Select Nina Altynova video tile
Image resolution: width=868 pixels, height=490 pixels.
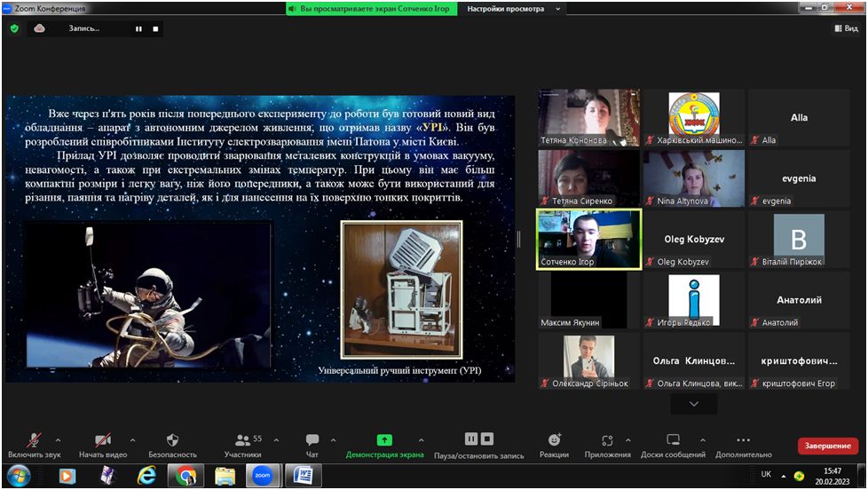pyautogui.click(x=694, y=178)
